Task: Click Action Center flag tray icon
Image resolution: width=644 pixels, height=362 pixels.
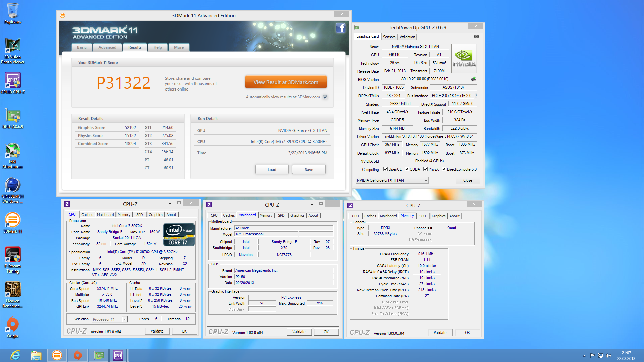Action: (x=592, y=356)
